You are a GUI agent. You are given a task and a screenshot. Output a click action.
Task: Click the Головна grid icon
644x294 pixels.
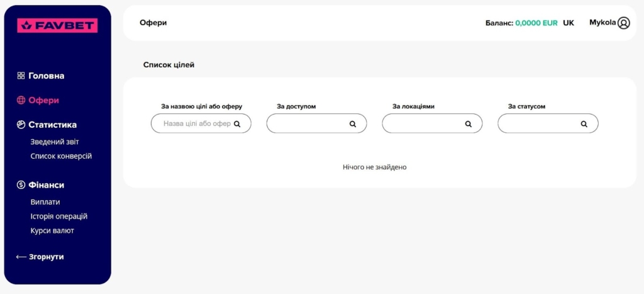point(21,76)
